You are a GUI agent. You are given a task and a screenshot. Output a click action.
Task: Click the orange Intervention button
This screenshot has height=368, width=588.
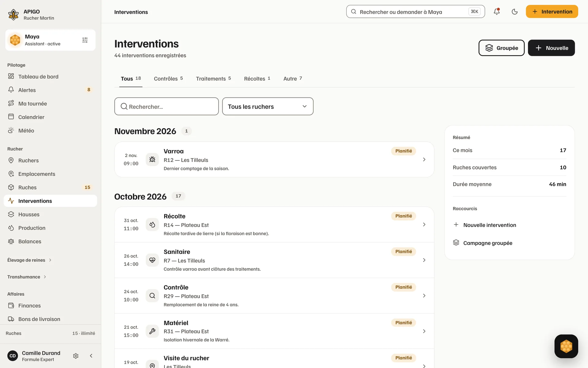pos(552,12)
